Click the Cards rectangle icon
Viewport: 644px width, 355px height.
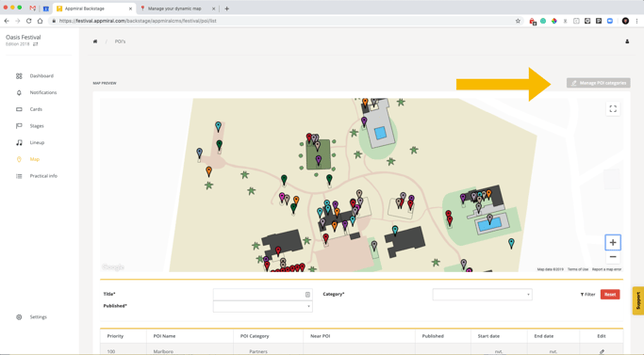coord(19,109)
